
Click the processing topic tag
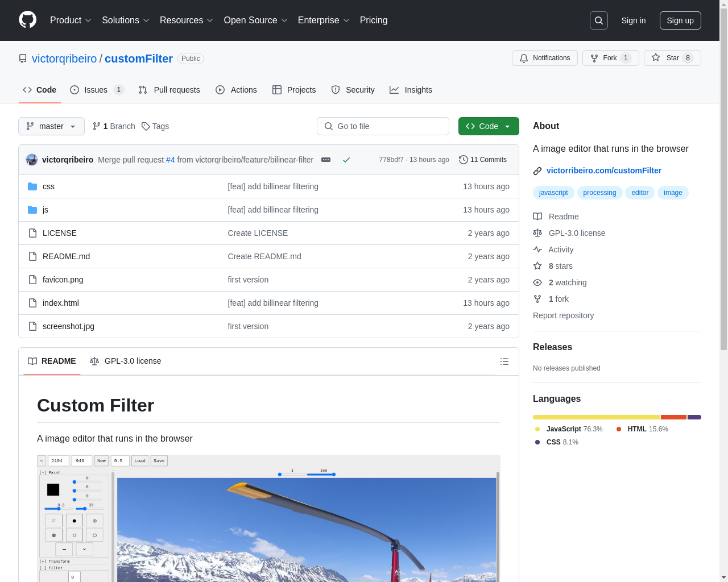(599, 193)
